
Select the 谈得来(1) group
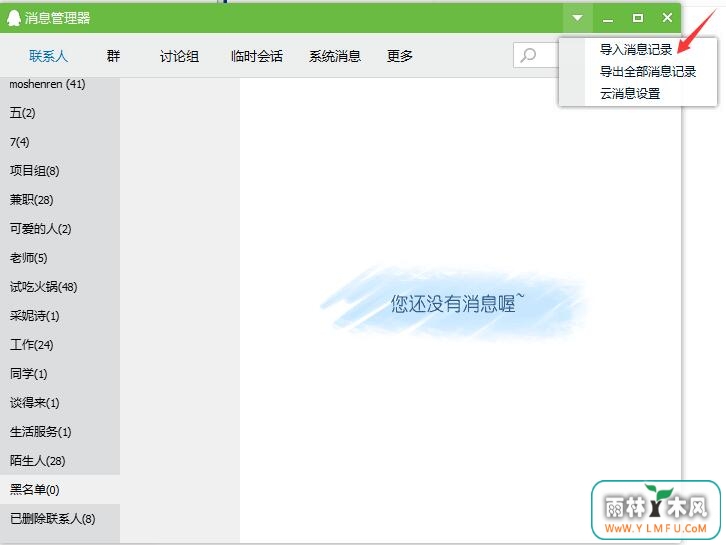[x=60, y=403]
